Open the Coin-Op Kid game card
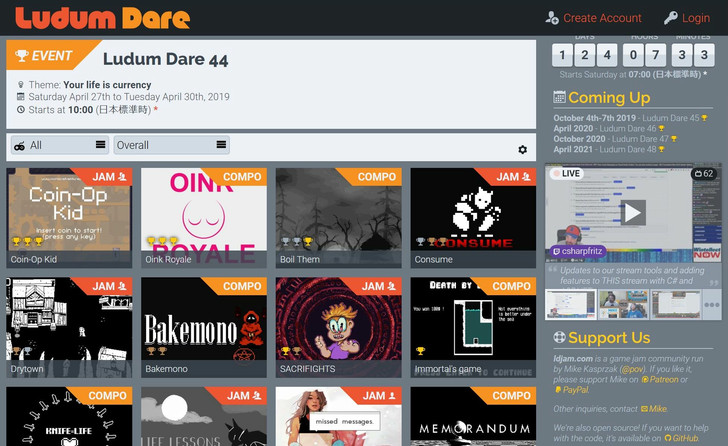Viewport: 728px width, 446px height. 69,218
